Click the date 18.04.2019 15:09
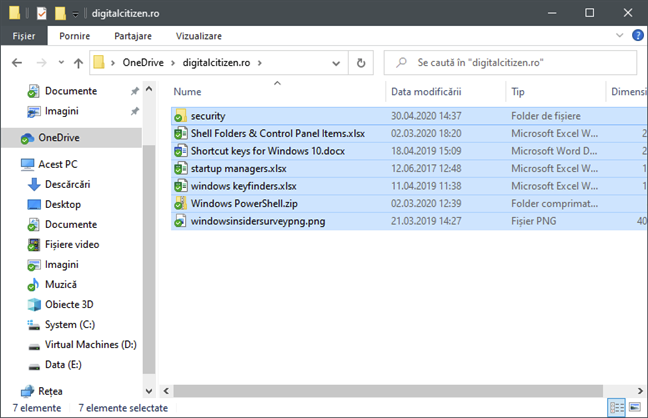648x418 pixels. tap(426, 151)
